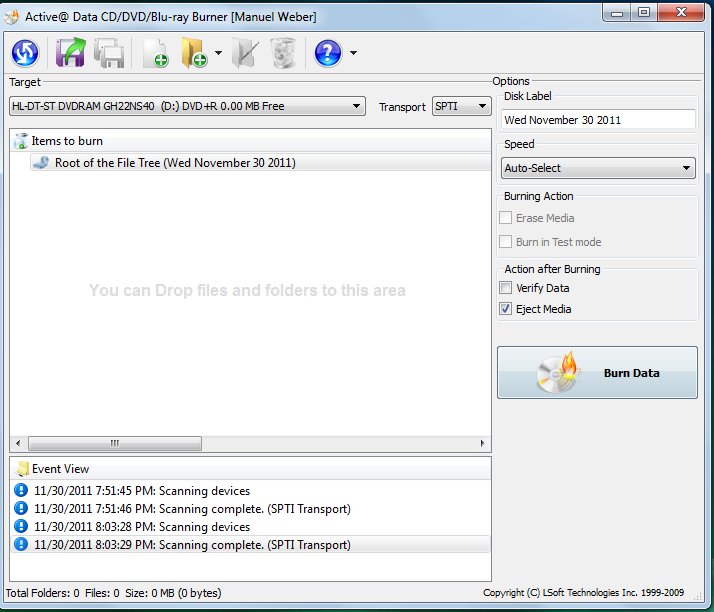Click the Disk Label text field
This screenshot has width=714, height=612.
598,120
